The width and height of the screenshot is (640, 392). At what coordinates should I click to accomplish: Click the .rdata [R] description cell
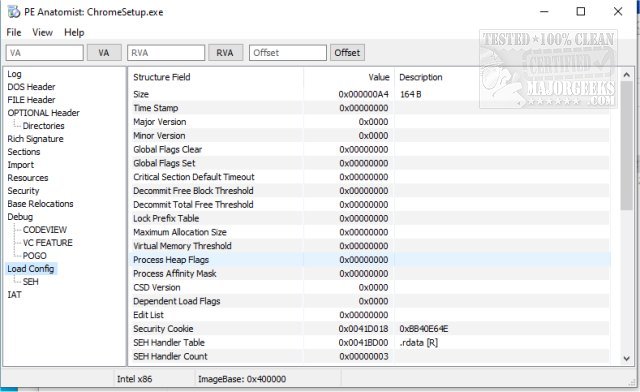click(419, 343)
